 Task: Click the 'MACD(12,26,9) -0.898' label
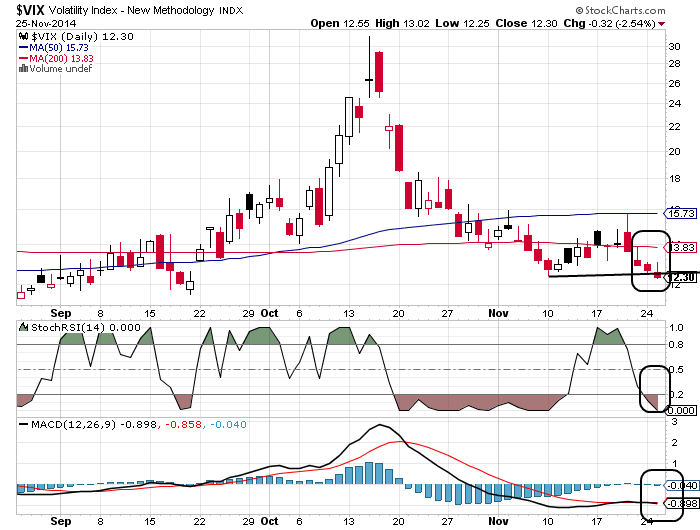click(x=94, y=424)
